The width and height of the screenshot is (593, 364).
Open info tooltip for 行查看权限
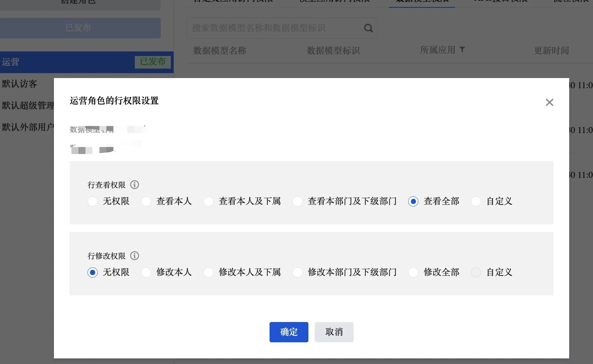pos(134,184)
